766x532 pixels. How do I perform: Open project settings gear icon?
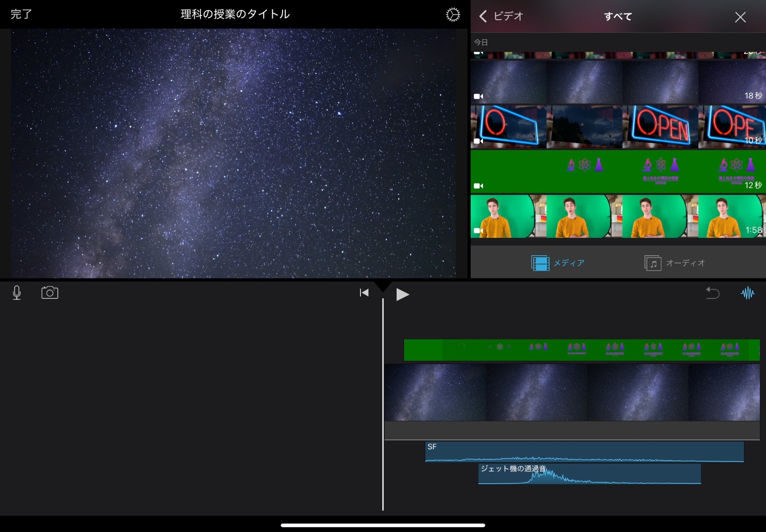click(x=452, y=15)
